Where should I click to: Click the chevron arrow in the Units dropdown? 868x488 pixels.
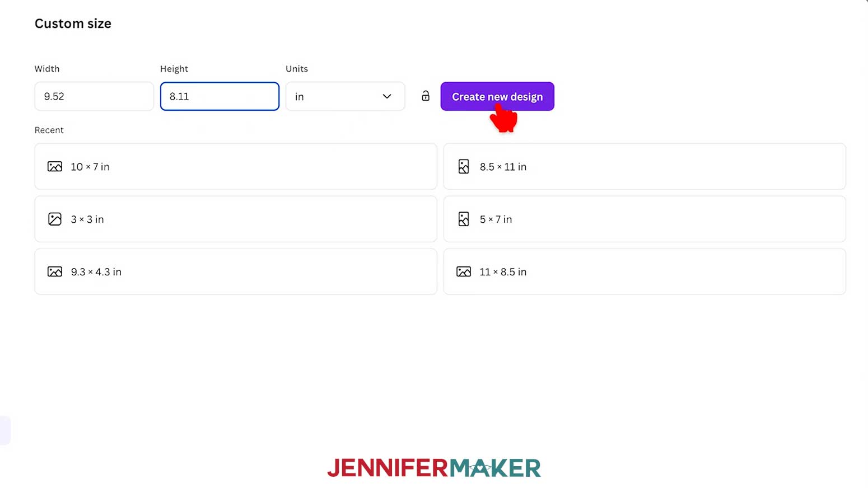tap(387, 96)
